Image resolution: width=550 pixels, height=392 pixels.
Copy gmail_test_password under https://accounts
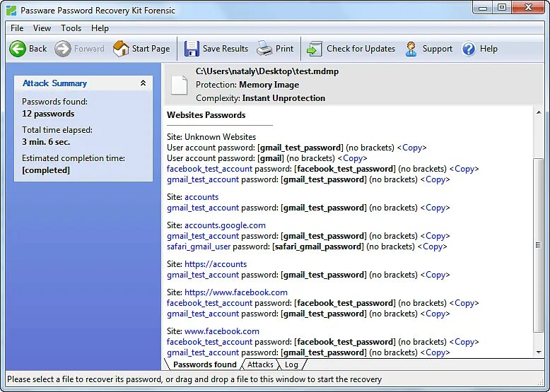click(435, 275)
